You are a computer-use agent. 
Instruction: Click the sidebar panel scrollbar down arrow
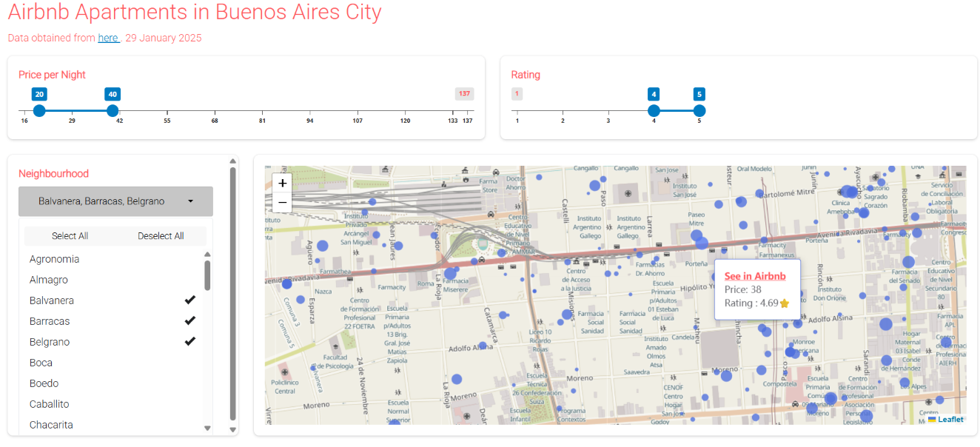click(x=233, y=429)
